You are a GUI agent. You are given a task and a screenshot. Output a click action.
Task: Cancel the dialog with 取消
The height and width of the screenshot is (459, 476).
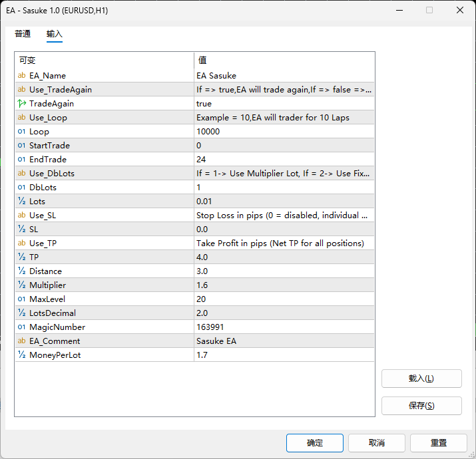tap(376, 443)
